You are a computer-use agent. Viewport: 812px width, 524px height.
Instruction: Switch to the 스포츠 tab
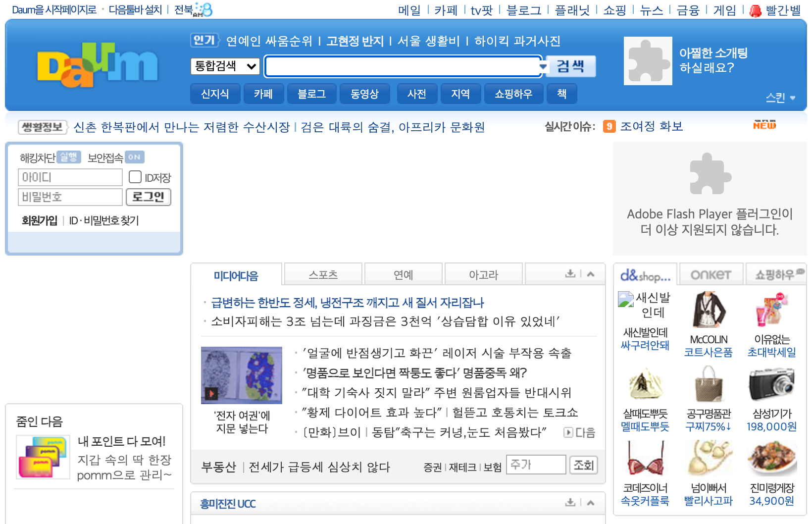[323, 274]
